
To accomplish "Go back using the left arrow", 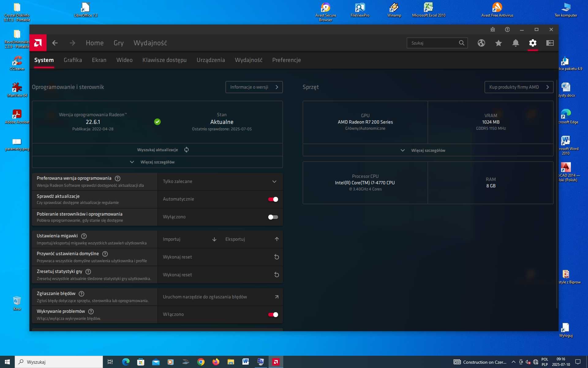I will [x=55, y=43].
